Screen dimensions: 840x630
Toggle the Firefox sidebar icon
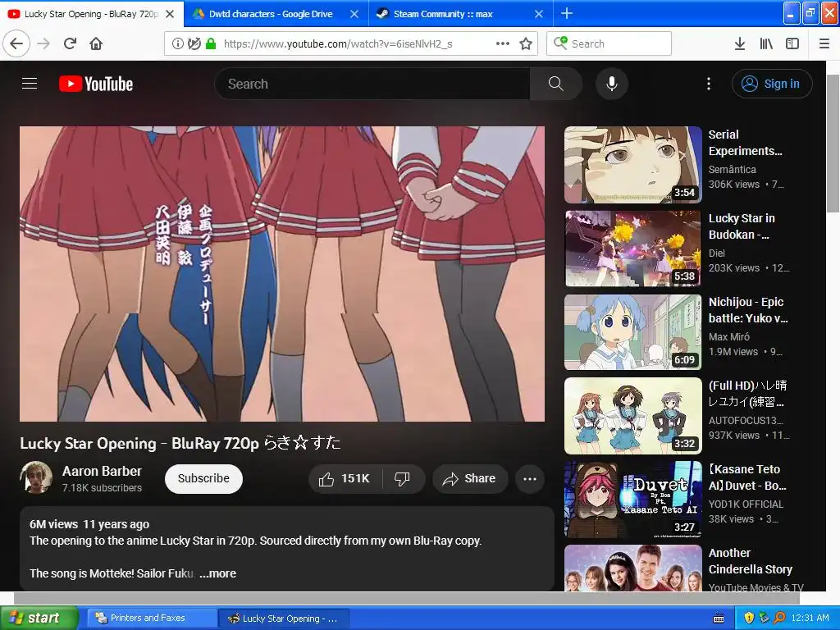click(792, 44)
